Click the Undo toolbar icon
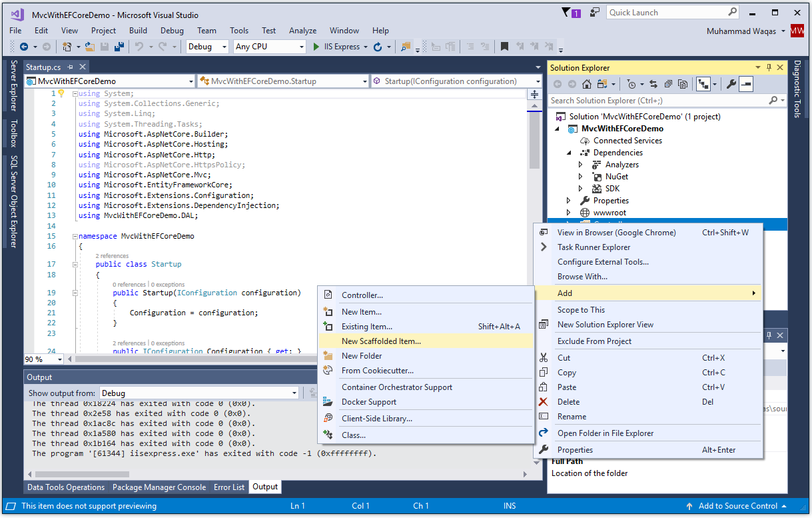 tap(139, 47)
